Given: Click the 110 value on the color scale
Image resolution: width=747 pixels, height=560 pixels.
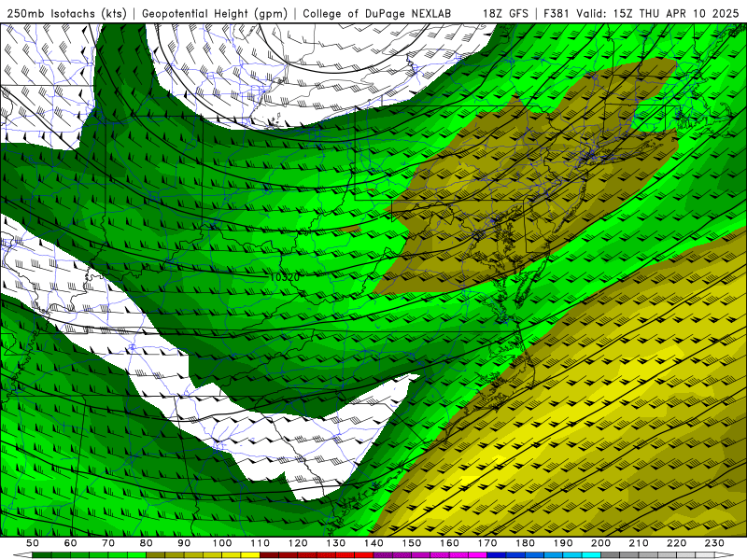Looking at the screenshot, I should [x=261, y=543].
